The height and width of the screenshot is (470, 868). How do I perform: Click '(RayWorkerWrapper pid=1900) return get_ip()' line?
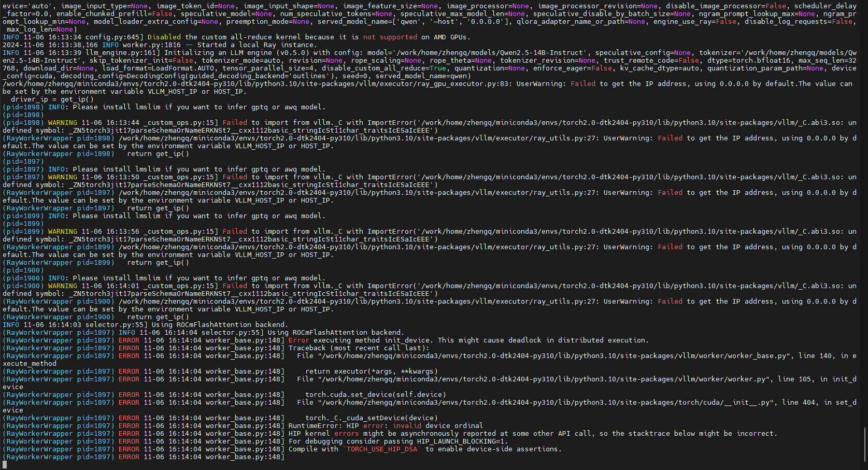tap(96, 317)
